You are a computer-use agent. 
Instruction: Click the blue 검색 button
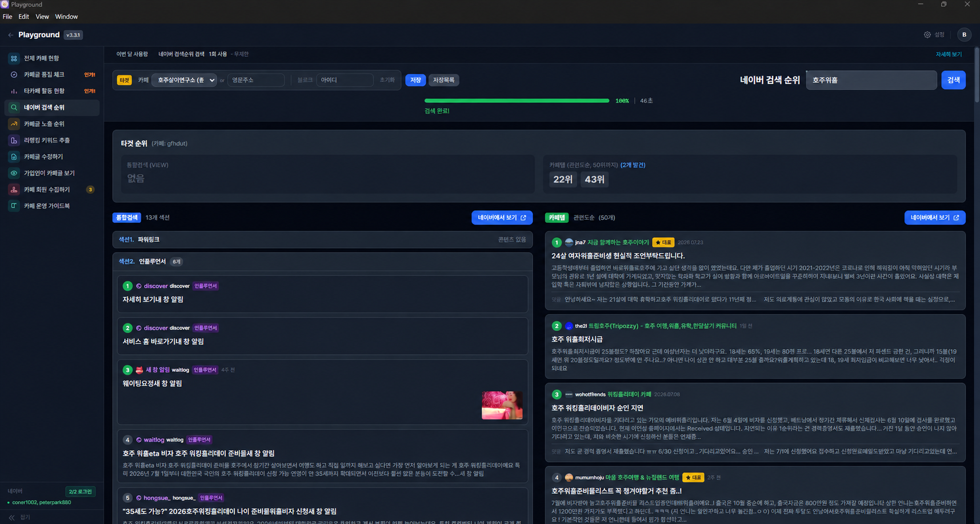pyautogui.click(x=953, y=80)
